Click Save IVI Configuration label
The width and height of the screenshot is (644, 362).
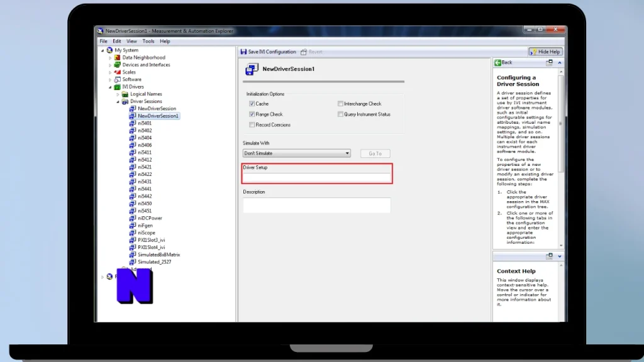272,52
